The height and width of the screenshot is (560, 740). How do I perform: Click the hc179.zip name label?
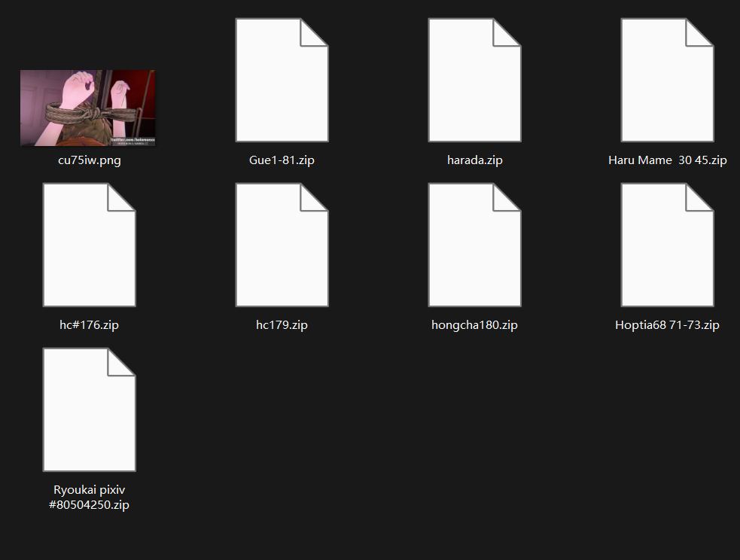tap(282, 325)
